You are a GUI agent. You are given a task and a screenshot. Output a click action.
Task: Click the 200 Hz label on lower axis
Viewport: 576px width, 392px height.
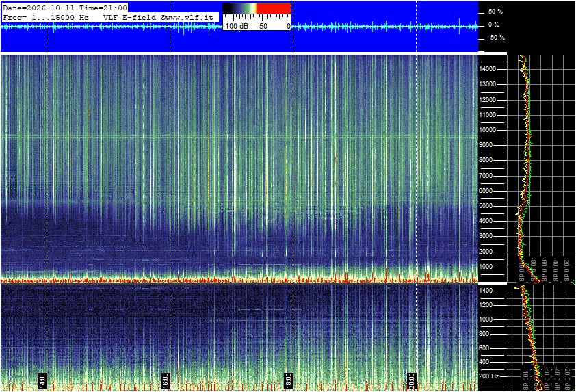[x=489, y=376]
